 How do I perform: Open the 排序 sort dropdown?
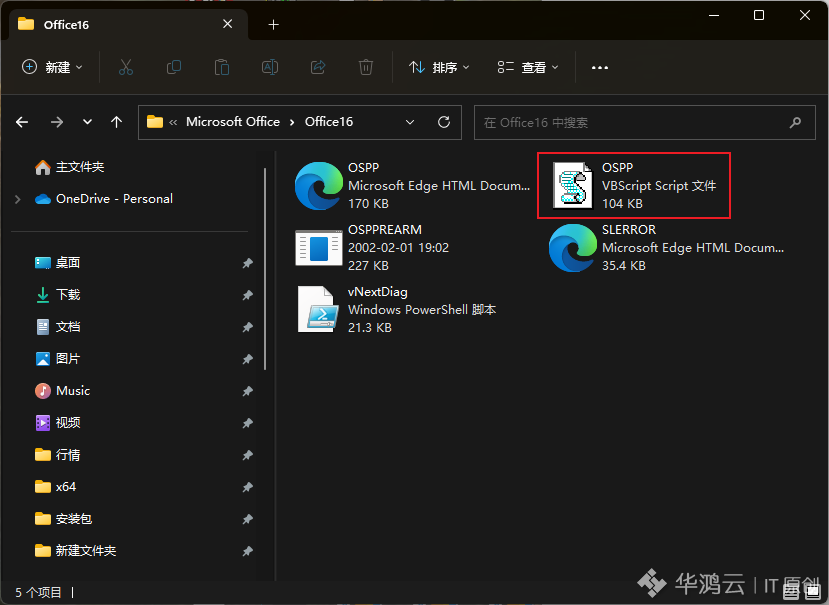tap(439, 67)
